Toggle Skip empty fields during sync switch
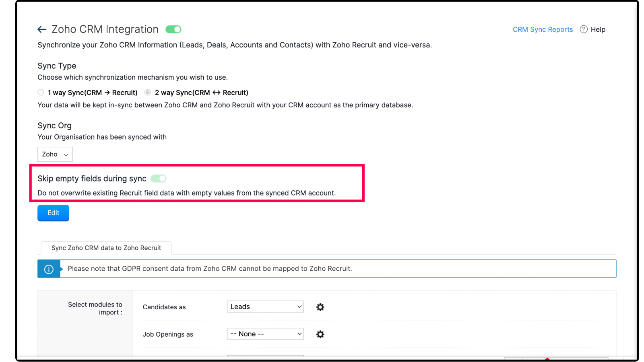Image resolution: width=644 pixels, height=362 pixels. click(x=159, y=179)
